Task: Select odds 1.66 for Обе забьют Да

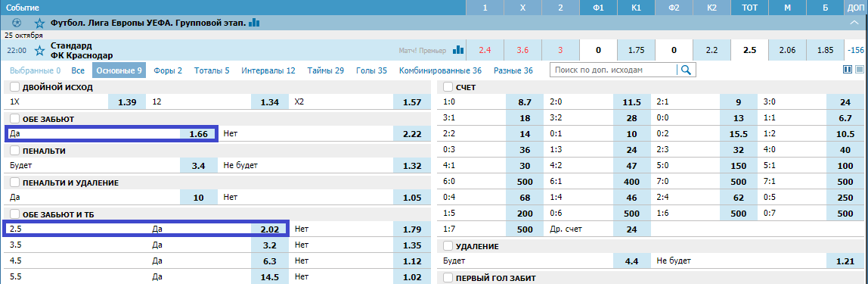Action: click(198, 134)
